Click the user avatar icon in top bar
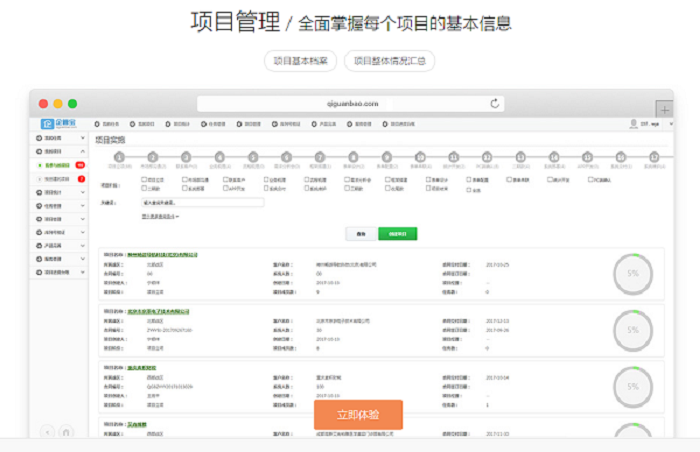The width and height of the screenshot is (700, 452). 633,124
